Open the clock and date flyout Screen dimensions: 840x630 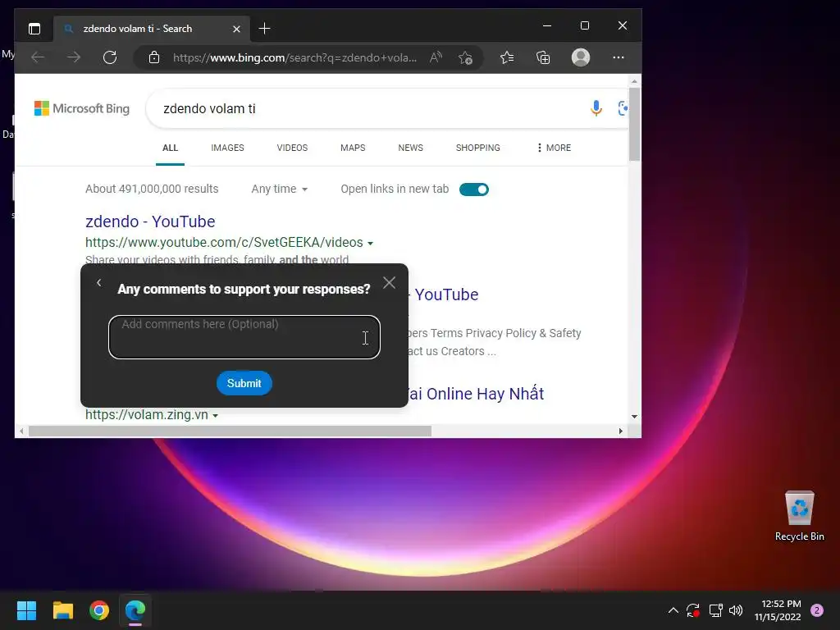pos(778,610)
